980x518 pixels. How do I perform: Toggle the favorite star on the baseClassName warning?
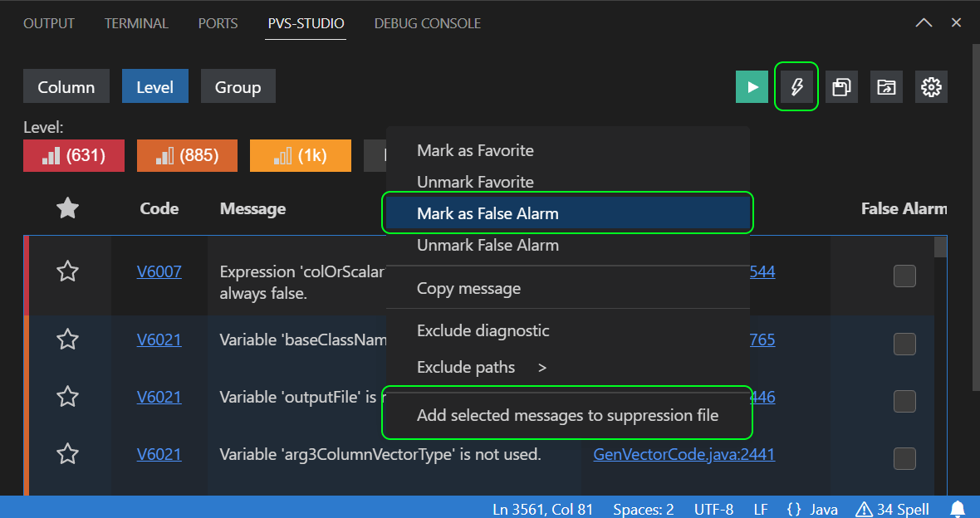point(67,339)
